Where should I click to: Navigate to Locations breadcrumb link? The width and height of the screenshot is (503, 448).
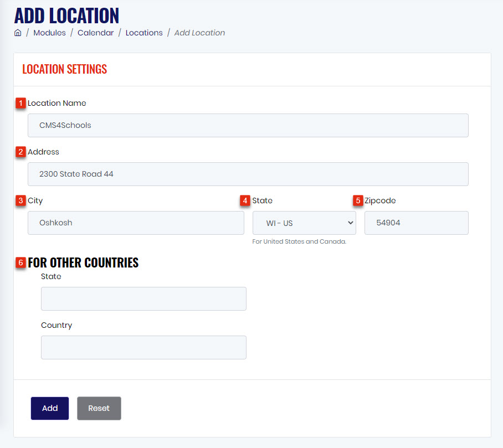tap(144, 33)
